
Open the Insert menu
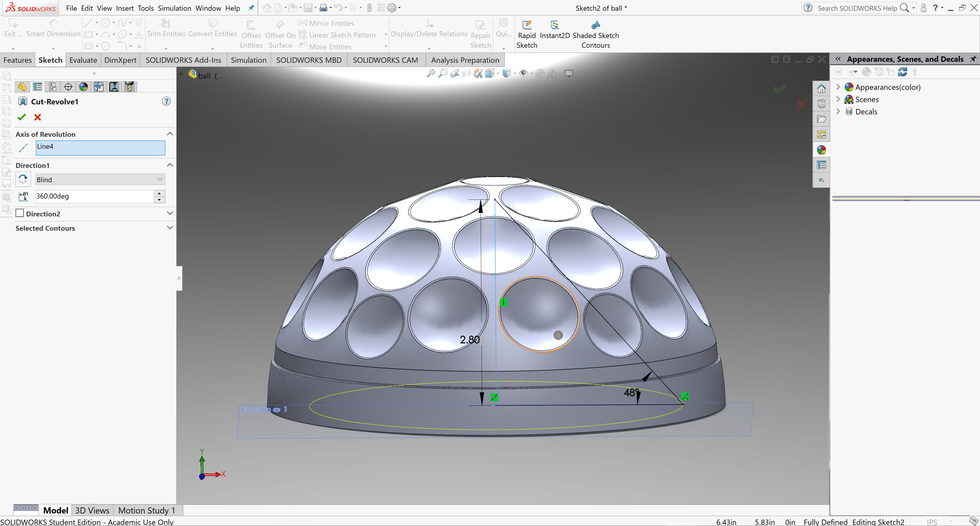(125, 8)
